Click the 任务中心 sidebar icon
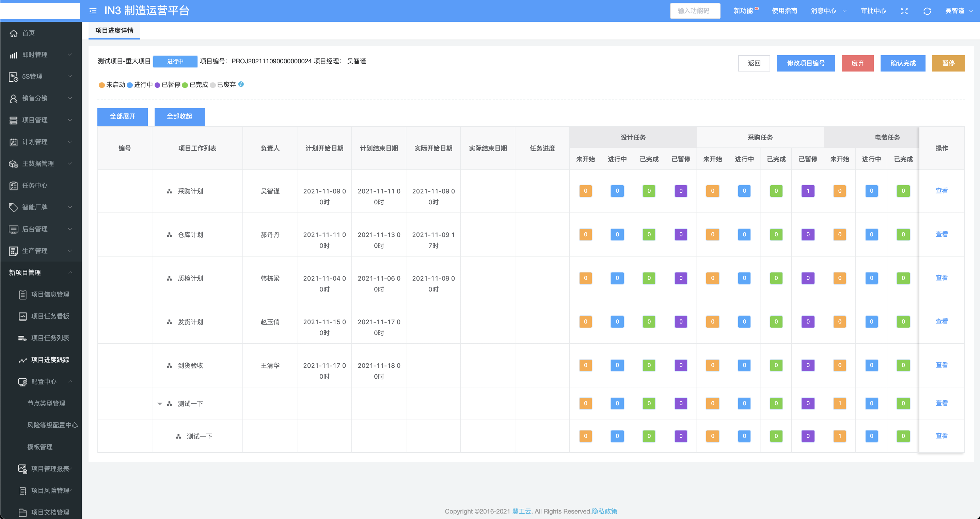This screenshot has width=980, height=519. pos(14,186)
